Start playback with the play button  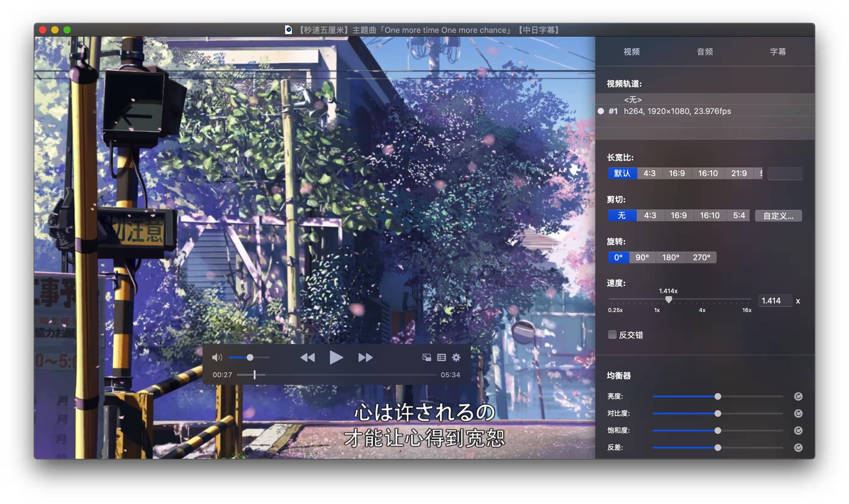point(336,357)
